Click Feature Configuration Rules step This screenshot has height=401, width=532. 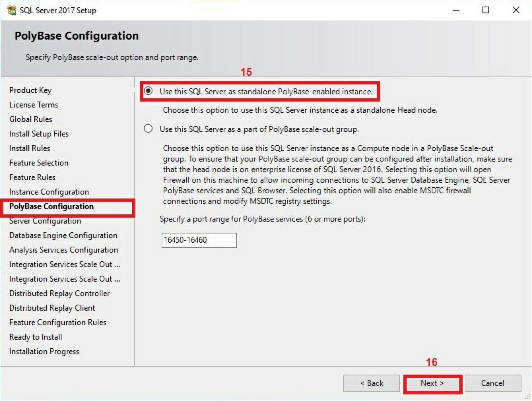pos(58,323)
